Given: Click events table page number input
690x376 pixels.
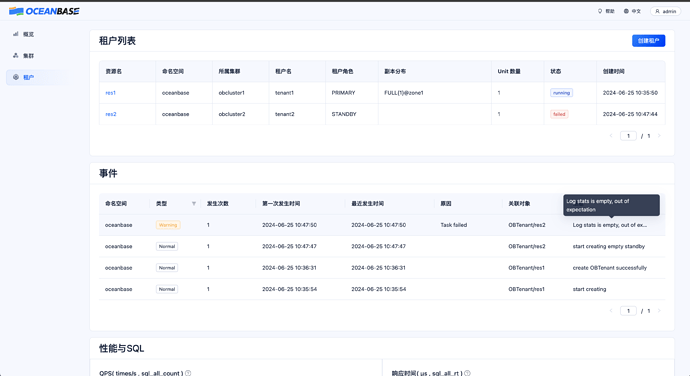Looking at the screenshot, I should (628, 311).
